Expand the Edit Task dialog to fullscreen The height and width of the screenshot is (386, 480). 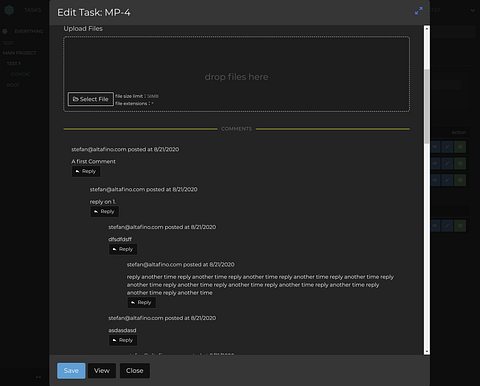pyautogui.click(x=419, y=11)
